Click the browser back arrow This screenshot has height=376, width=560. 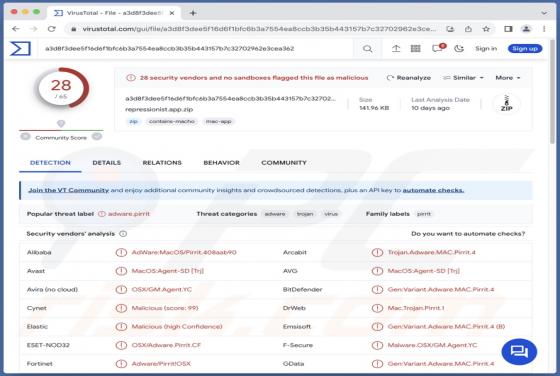pyautogui.click(x=16, y=29)
